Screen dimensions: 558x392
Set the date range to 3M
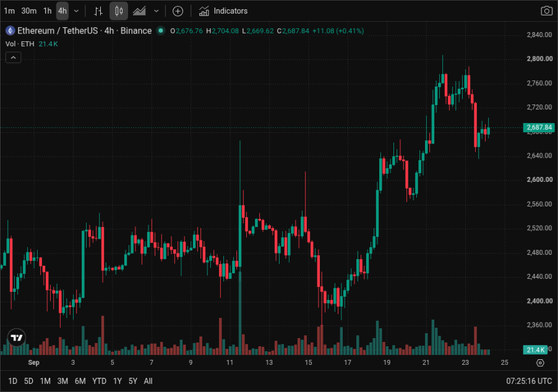(62, 381)
